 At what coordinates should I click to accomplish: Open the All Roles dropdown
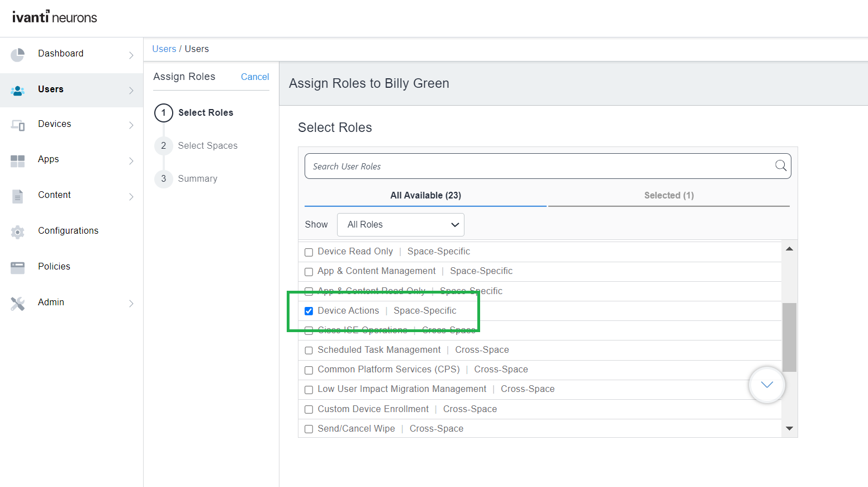(400, 224)
